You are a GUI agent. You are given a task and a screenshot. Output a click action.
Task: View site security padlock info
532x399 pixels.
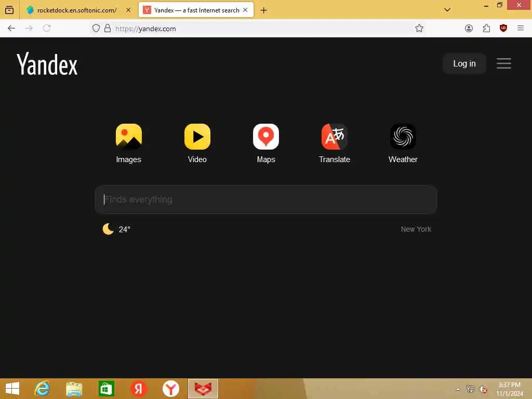pos(108,28)
